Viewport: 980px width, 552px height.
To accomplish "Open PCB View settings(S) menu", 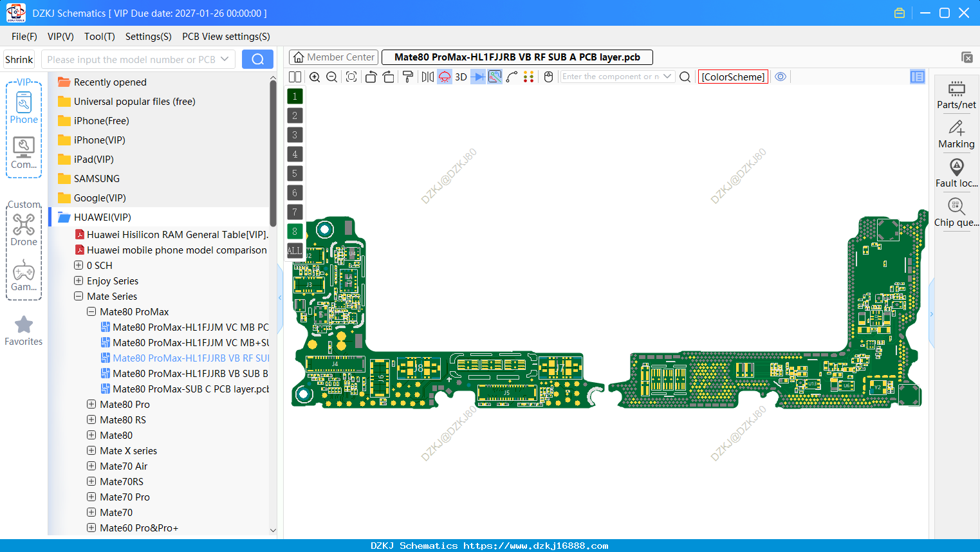I will coord(226,37).
